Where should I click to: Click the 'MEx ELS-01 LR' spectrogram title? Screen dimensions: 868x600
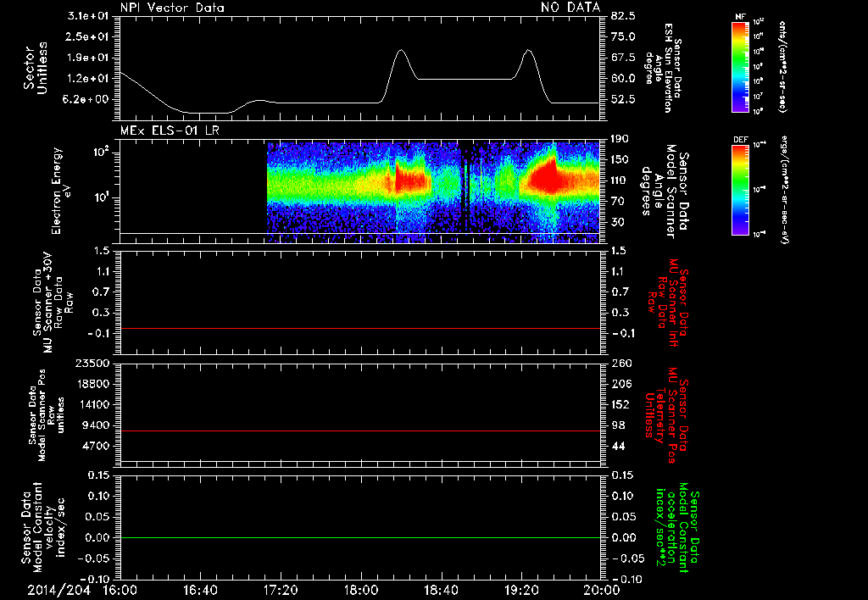(x=170, y=131)
